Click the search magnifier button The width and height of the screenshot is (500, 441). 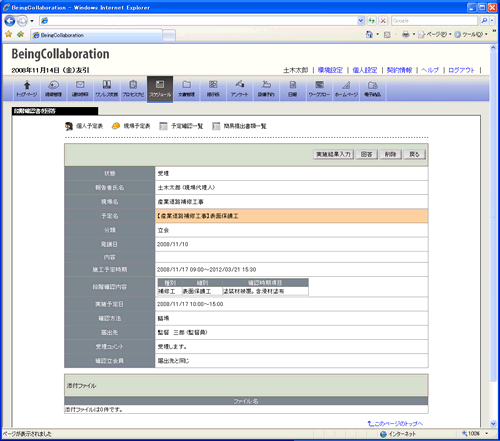pos(484,21)
